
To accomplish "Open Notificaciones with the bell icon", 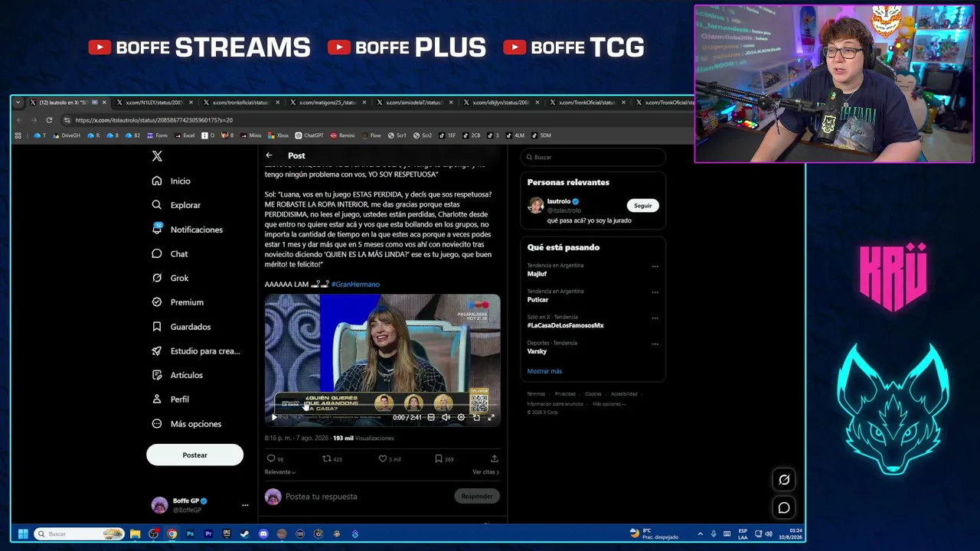I will (x=187, y=230).
